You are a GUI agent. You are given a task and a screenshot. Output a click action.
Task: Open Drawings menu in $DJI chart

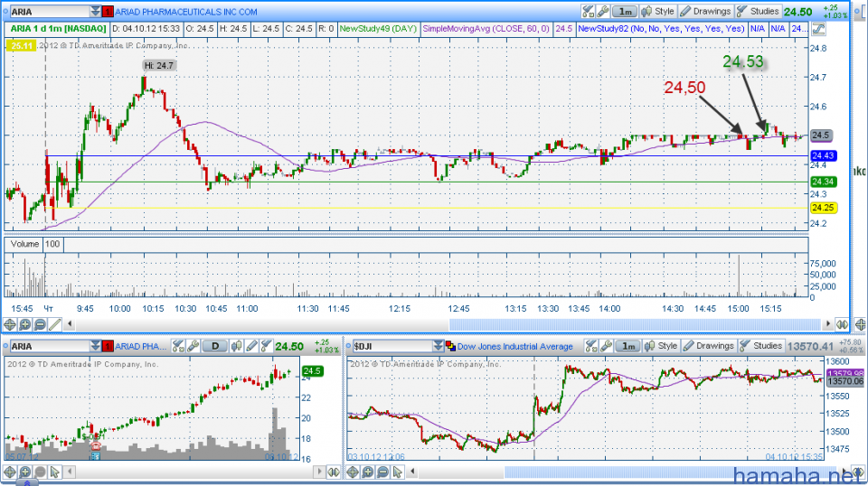coord(709,346)
